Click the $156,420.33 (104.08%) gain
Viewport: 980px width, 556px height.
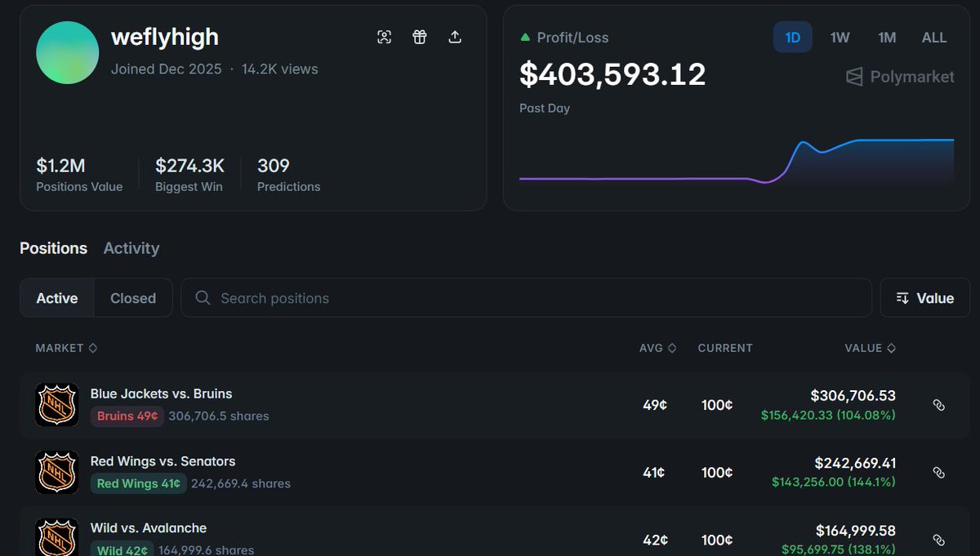828,416
